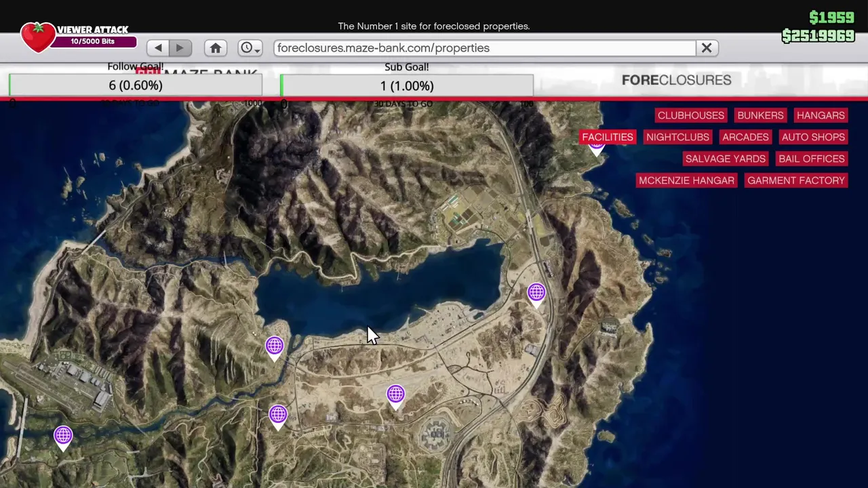Show Bunkers properties filter

tap(760, 115)
